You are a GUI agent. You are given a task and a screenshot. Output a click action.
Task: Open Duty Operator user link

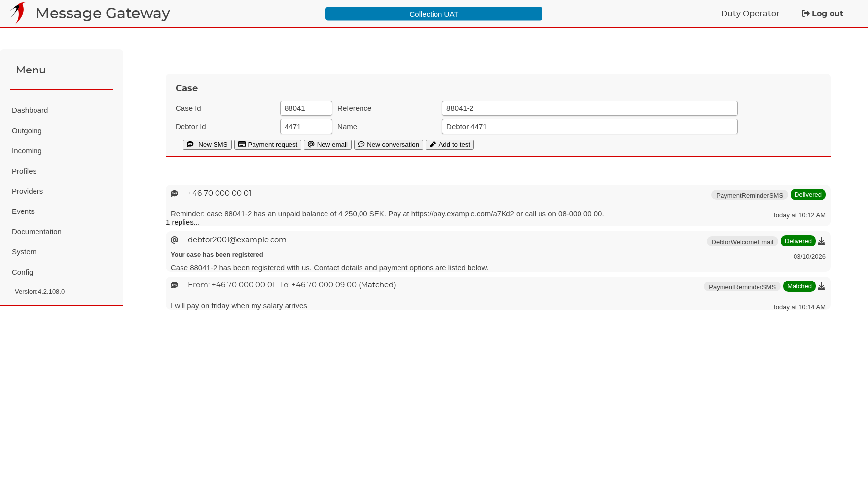point(750,13)
